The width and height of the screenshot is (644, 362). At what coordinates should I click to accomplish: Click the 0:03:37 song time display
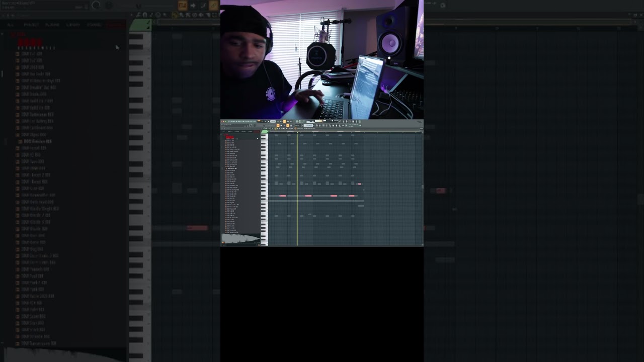coord(300,121)
